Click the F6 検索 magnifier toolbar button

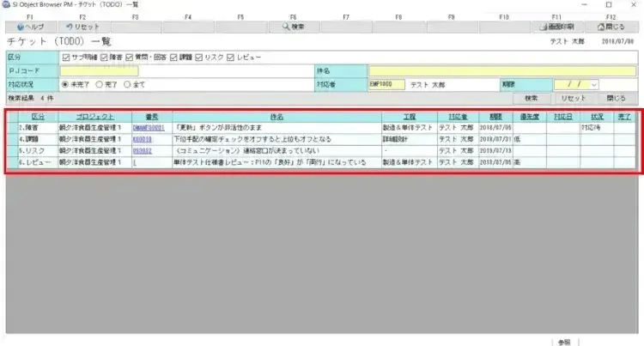point(293,27)
